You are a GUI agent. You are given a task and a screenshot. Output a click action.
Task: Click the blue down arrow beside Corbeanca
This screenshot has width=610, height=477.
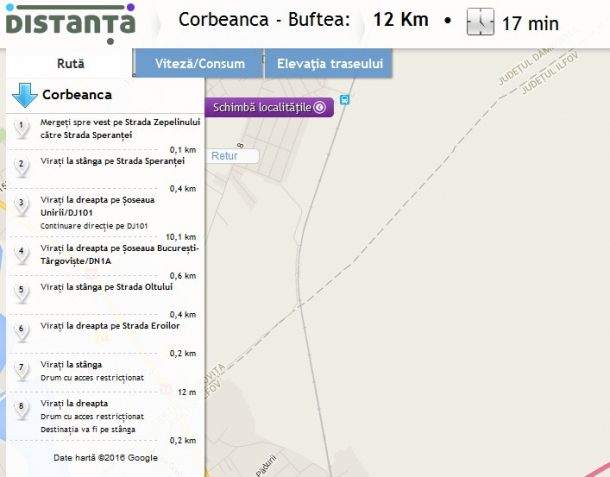(24, 96)
